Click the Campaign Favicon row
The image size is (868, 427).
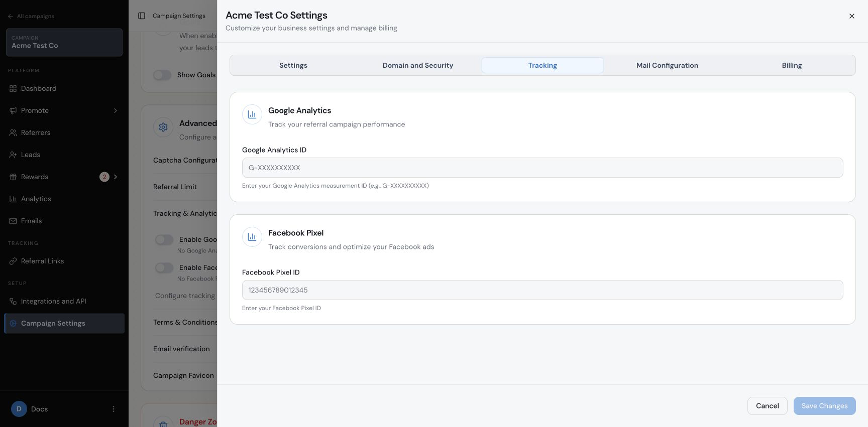point(185,375)
